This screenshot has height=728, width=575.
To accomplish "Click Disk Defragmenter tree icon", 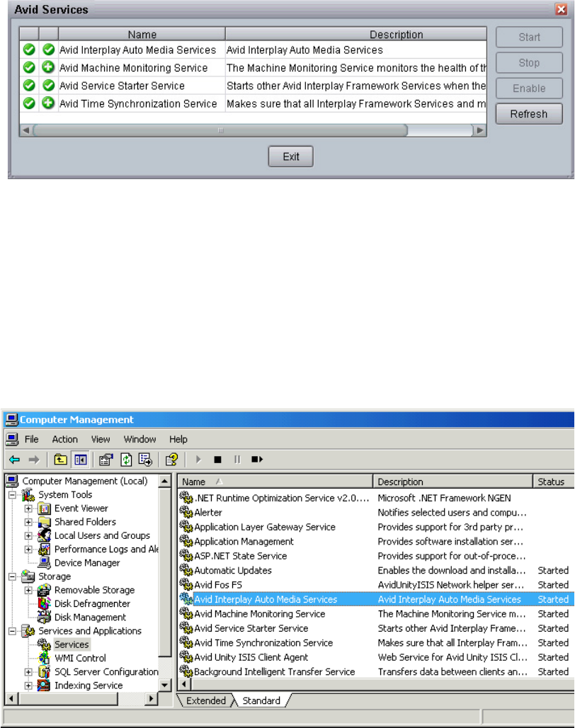I will [44, 603].
